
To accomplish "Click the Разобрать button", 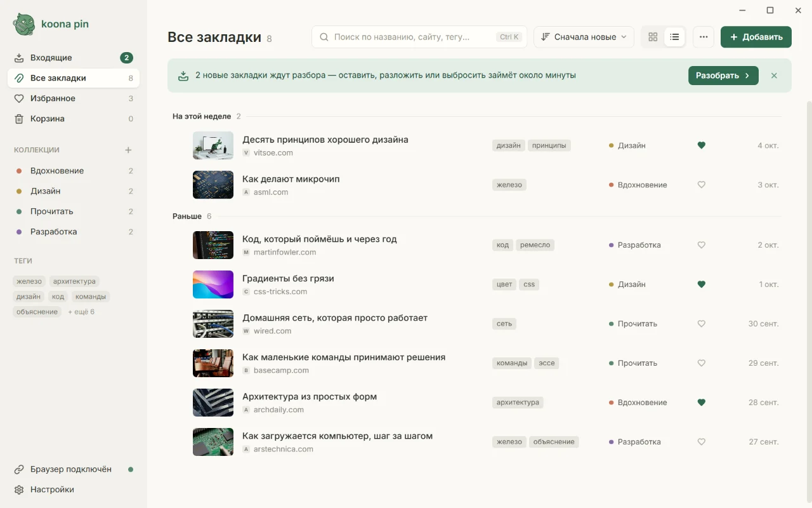I will 723,76.
